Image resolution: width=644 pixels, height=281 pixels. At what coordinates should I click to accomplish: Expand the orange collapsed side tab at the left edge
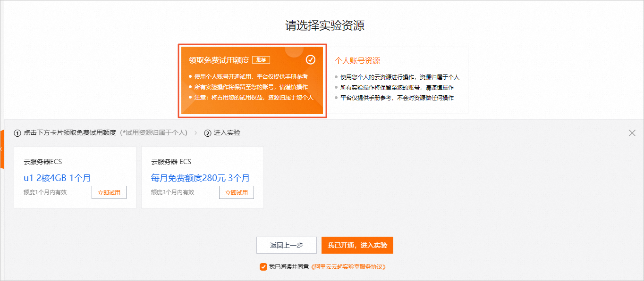click(x=1, y=149)
